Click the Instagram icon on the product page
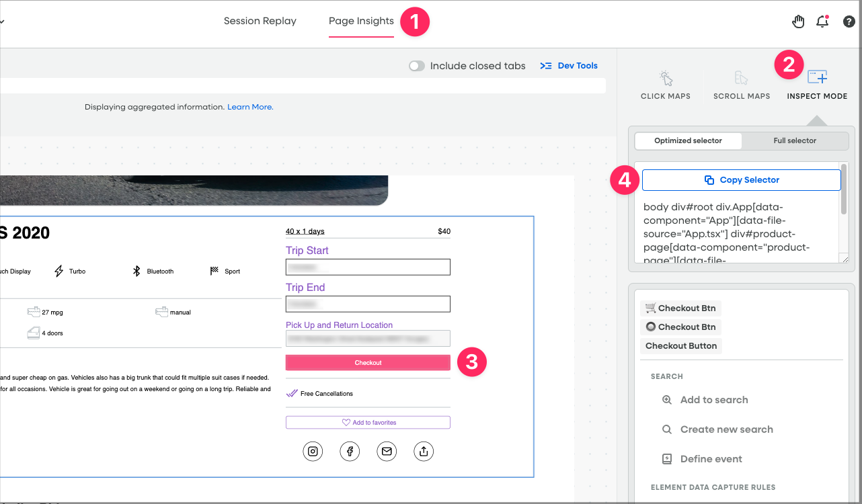The image size is (862, 504). point(313,451)
